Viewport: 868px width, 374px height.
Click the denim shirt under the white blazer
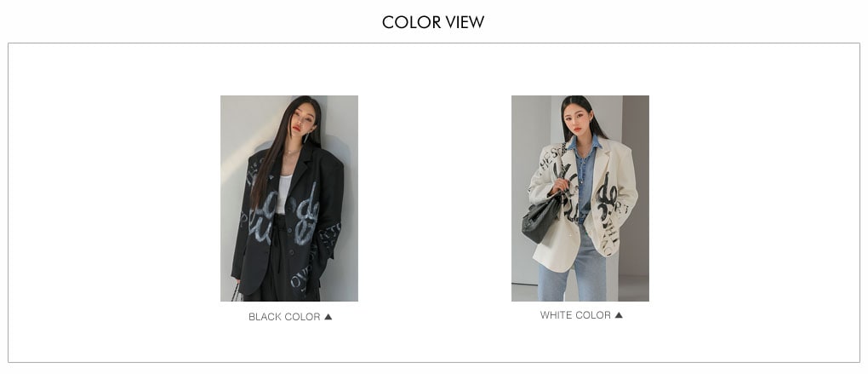click(585, 177)
